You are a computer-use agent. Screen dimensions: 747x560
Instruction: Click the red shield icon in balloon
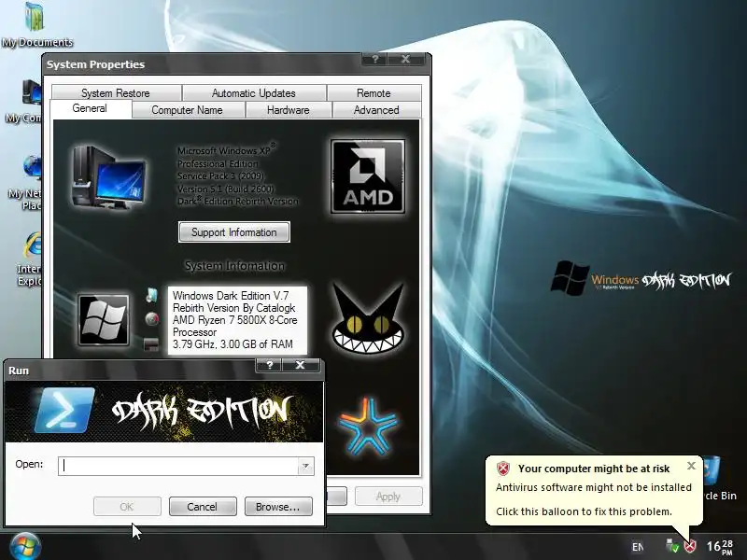(503, 469)
